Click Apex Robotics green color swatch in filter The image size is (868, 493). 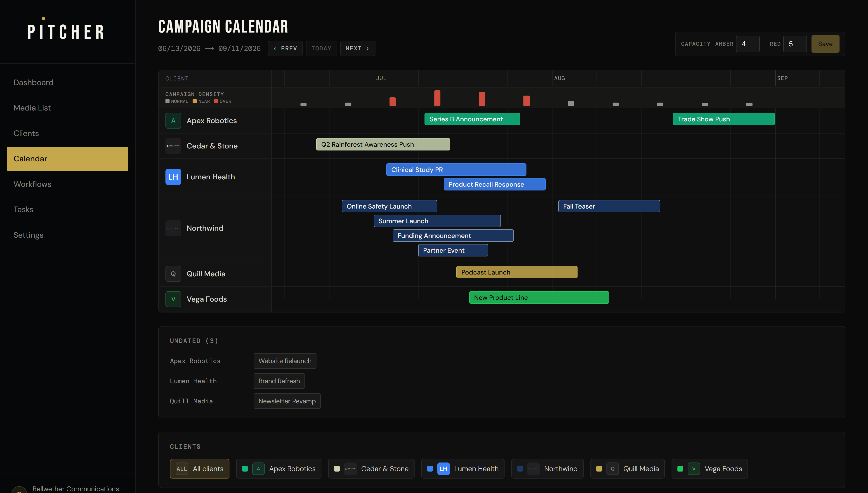(x=245, y=469)
